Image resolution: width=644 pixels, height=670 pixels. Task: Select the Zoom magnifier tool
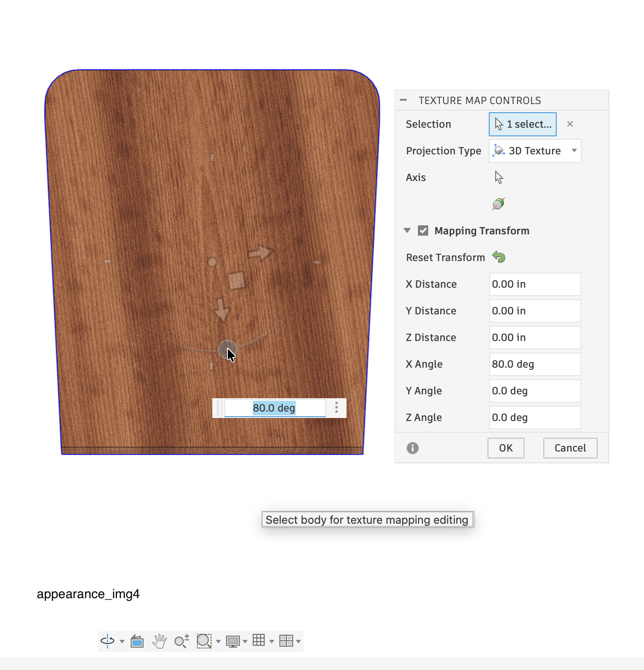[x=182, y=641]
